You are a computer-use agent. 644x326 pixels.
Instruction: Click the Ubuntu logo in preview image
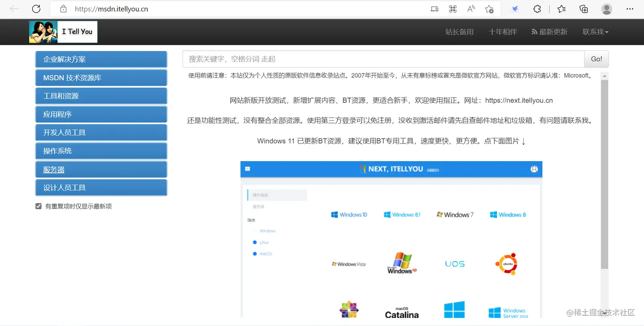click(506, 264)
